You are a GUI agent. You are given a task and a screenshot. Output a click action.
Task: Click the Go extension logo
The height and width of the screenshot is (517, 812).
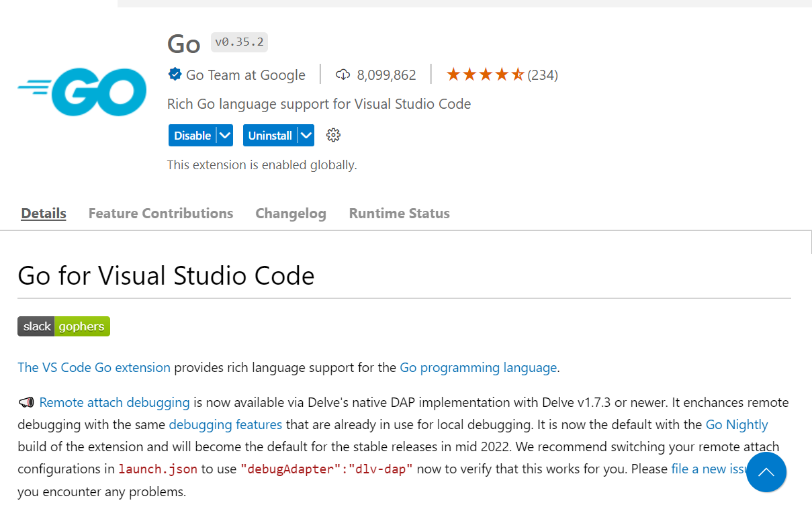click(82, 92)
